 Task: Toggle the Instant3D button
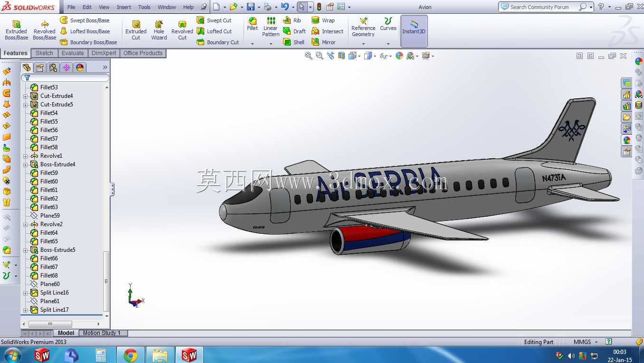pyautogui.click(x=414, y=31)
